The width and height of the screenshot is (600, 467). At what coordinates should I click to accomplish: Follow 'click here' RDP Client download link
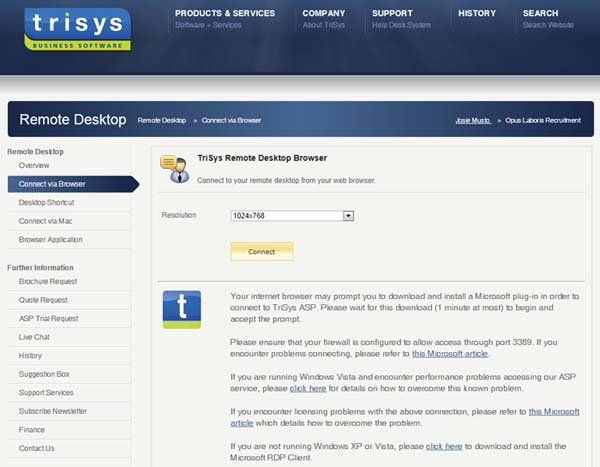click(x=444, y=446)
